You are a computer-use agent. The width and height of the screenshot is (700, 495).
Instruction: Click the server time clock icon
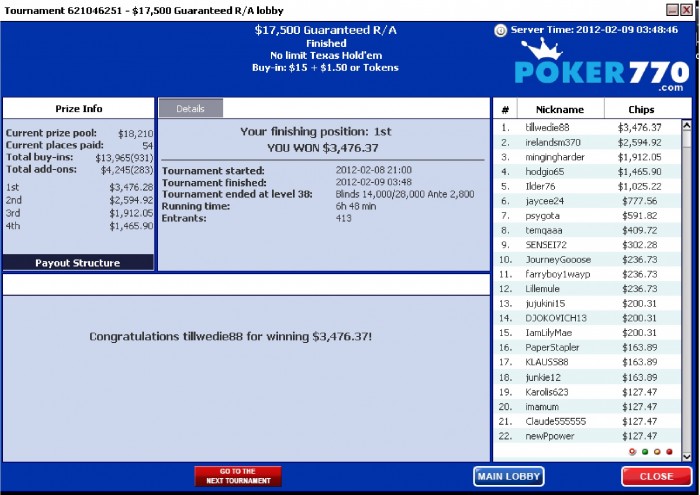click(x=500, y=30)
